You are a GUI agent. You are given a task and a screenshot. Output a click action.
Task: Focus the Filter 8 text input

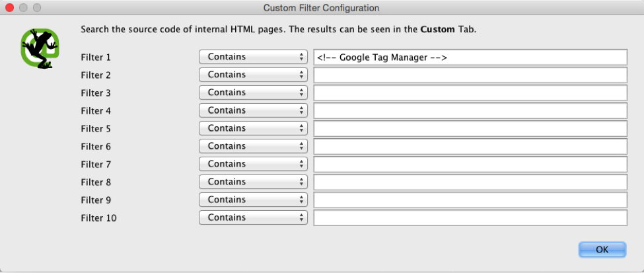coord(470,182)
